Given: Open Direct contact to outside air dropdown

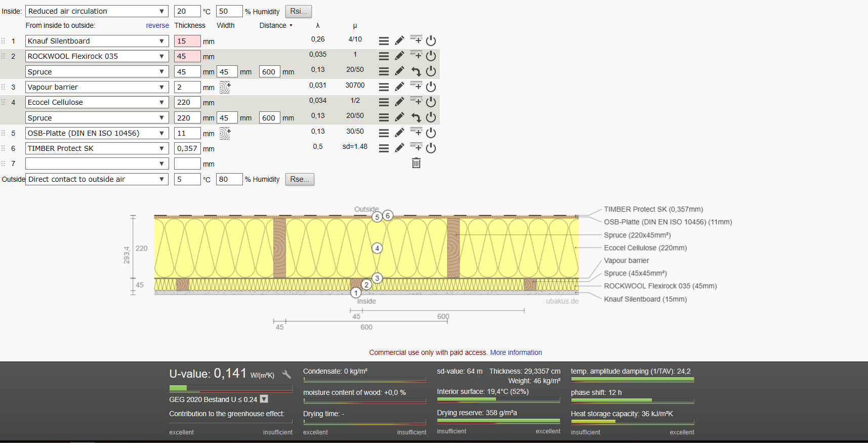Looking at the screenshot, I should (97, 179).
